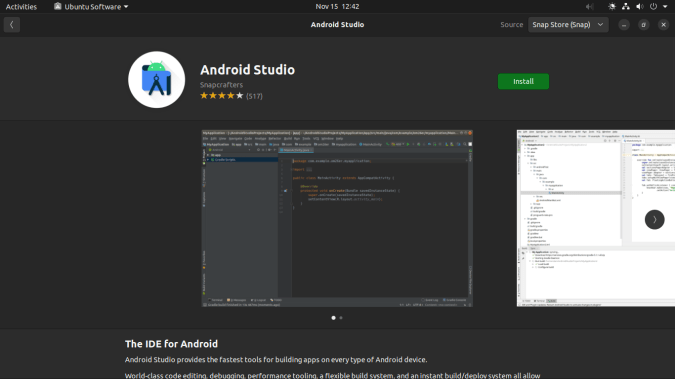The width and height of the screenshot is (675, 379).
Task: Install Android Studio
Action: [x=523, y=81]
